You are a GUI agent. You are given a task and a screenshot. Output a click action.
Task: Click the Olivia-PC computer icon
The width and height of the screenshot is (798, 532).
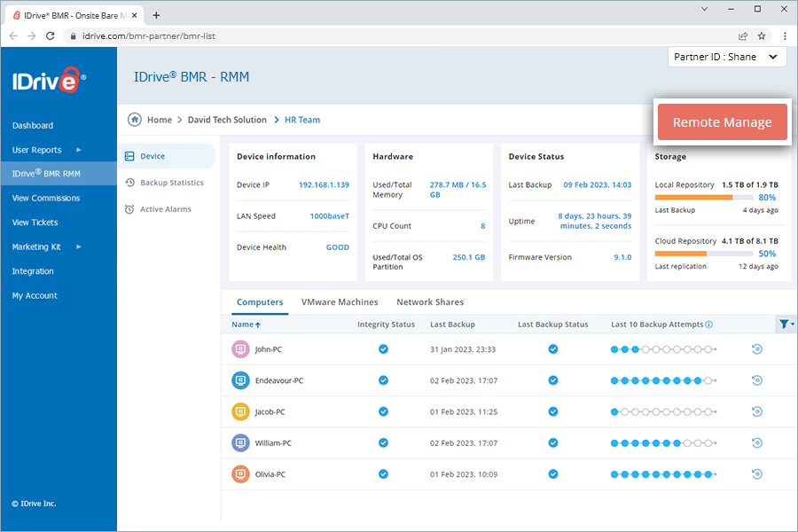tap(240, 474)
